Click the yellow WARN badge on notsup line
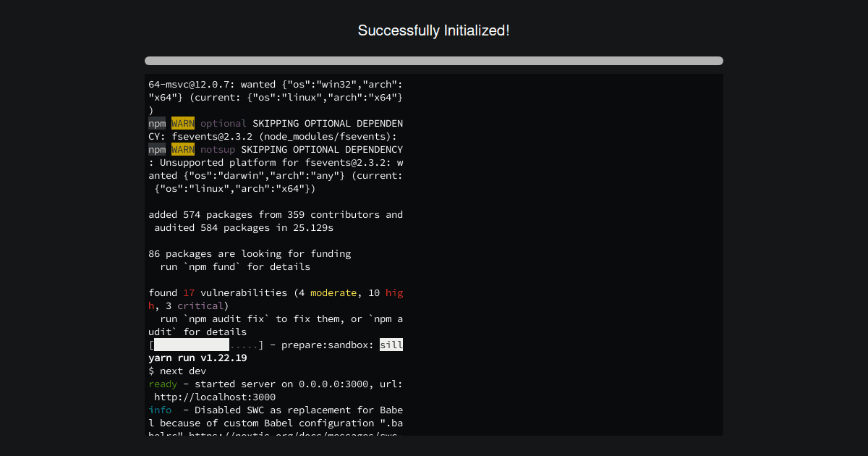Viewport: 868px width, 456px height. point(183,149)
